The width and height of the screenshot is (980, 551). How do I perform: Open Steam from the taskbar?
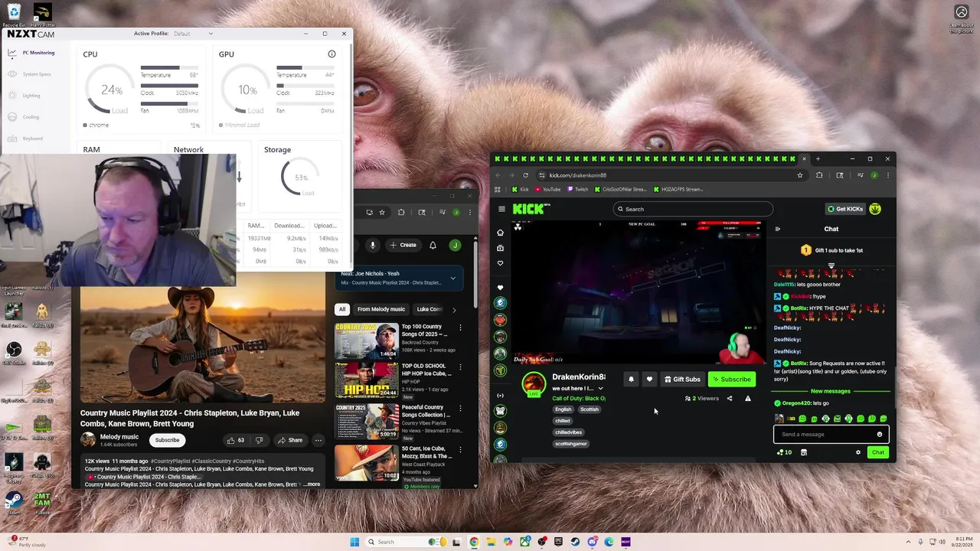coord(575,542)
